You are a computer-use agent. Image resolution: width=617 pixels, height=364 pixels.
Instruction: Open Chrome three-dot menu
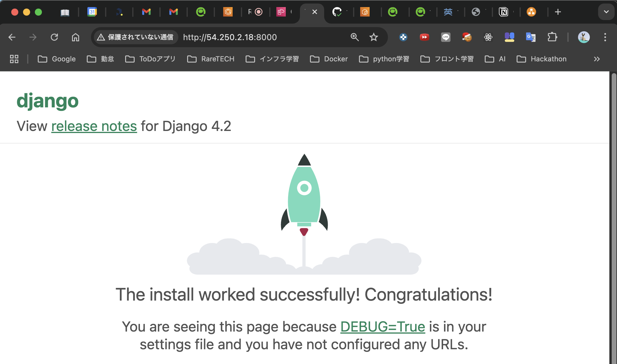605,37
